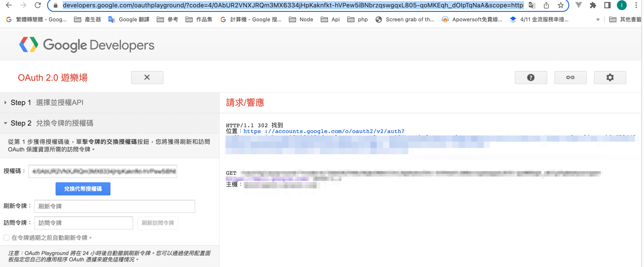Bookmark this page with star icon
Screen dimensions: 644x267
point(561,5)
